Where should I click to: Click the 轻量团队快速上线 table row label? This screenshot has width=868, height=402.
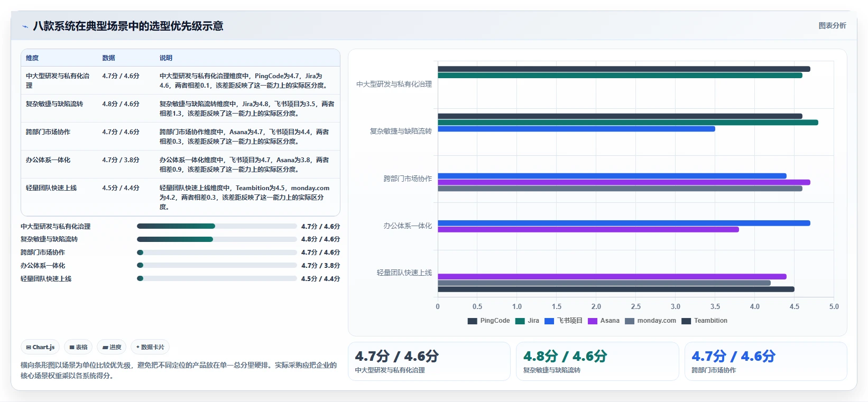pyautogui.click(x=51, y=188)
